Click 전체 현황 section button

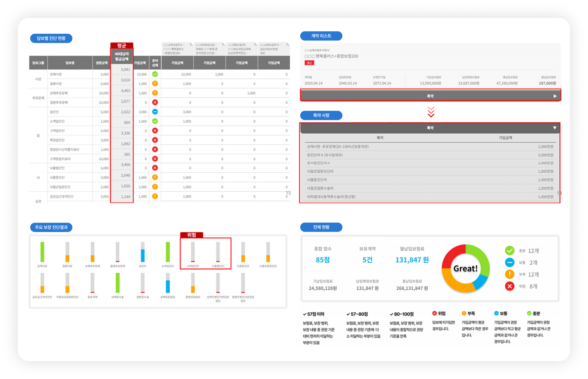(321, 227)
